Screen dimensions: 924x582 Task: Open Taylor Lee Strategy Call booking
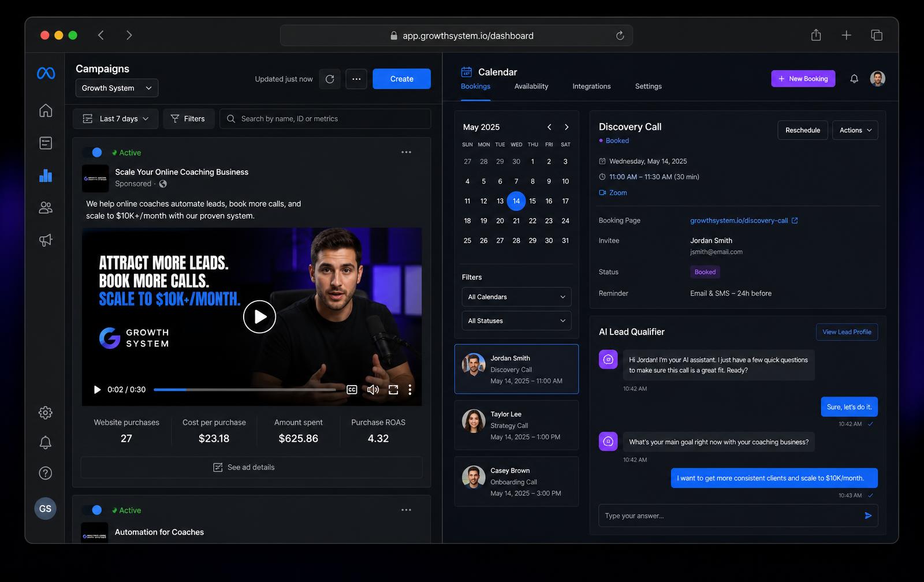[516, 426]
